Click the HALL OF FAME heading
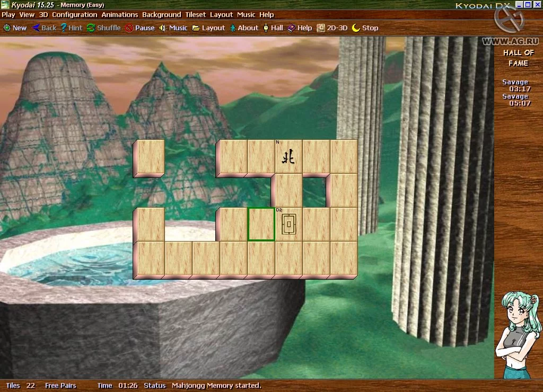Viewport: 543px width, 392px height. (x=518, y=58)
